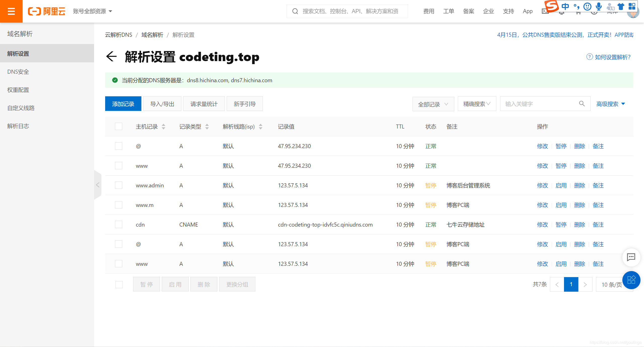Open 费用 in the top navigation
This screenshot has width=644, height=347.
click(429, 11)
